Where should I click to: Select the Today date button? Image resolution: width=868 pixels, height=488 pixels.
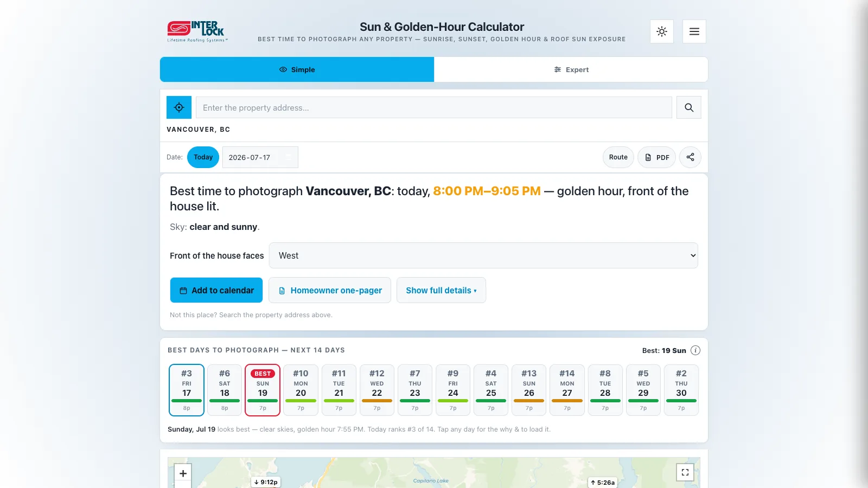[x=203, y=157]
